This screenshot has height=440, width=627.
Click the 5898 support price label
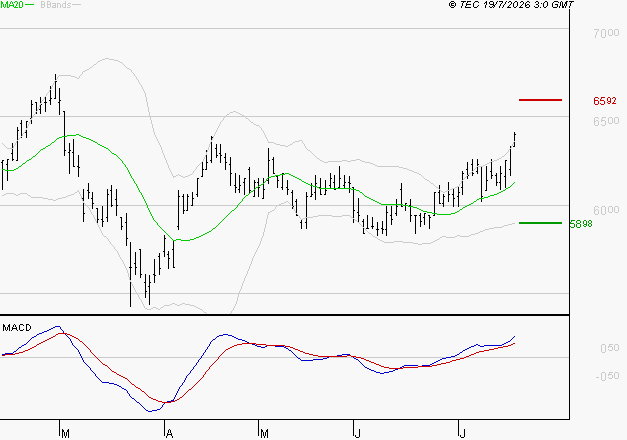581,224
